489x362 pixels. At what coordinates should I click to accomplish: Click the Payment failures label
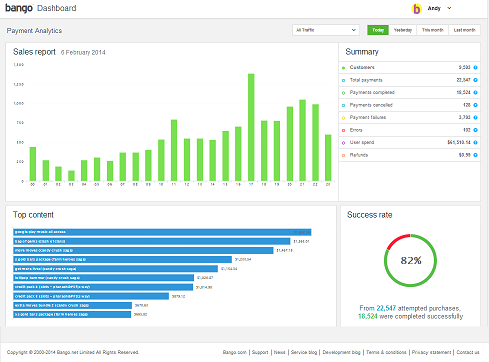coord(368,117)
